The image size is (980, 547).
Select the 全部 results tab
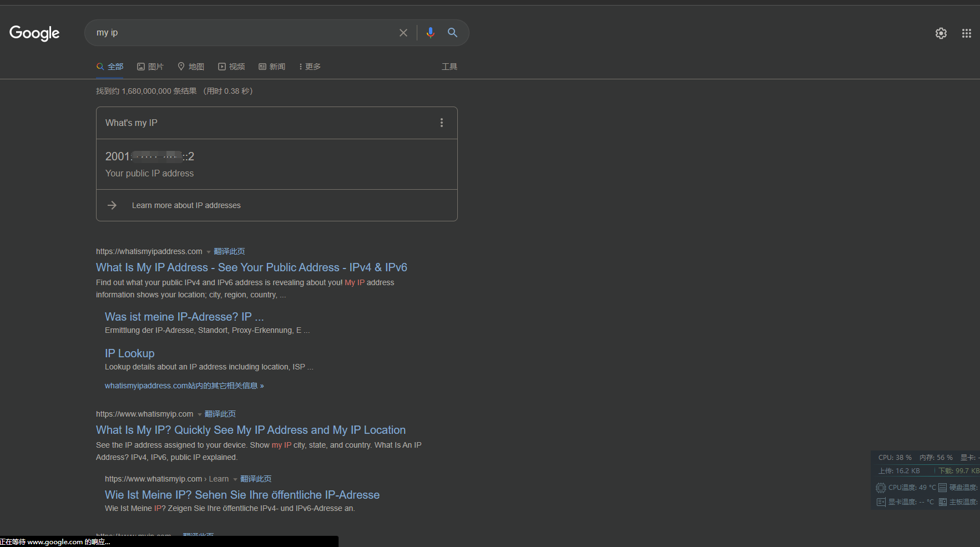[110, 67]
